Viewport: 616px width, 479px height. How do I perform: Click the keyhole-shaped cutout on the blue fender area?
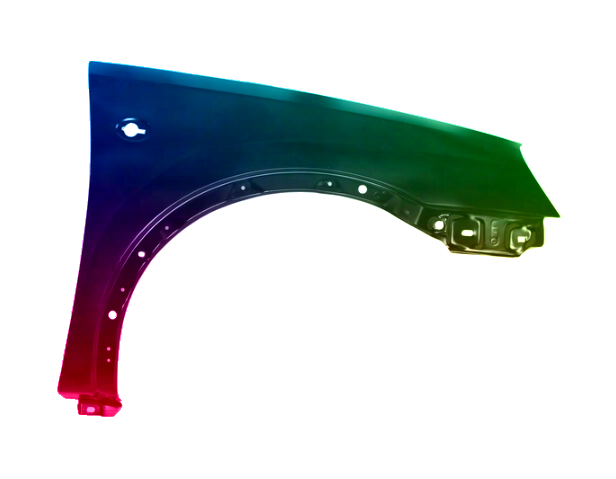(132, 128)
